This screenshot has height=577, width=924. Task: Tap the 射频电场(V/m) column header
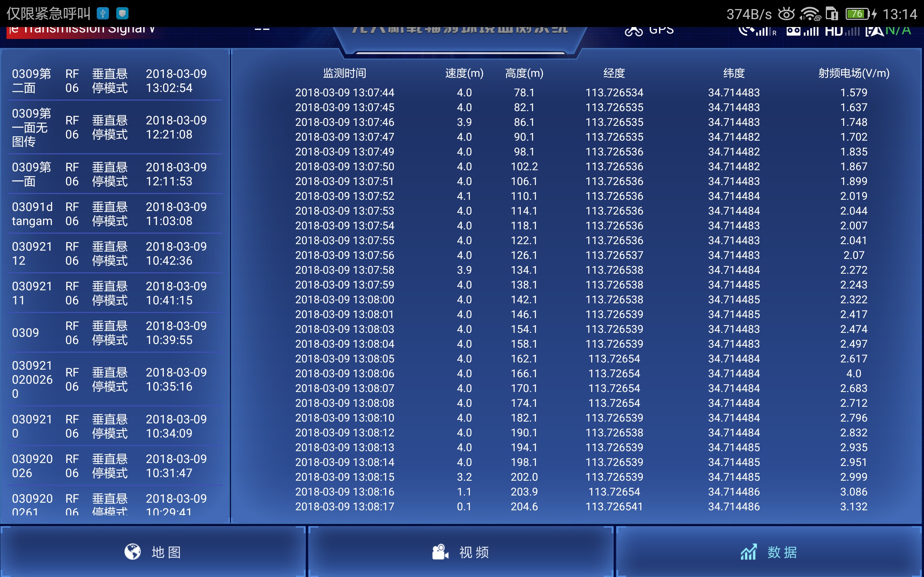tap(853, 73)
